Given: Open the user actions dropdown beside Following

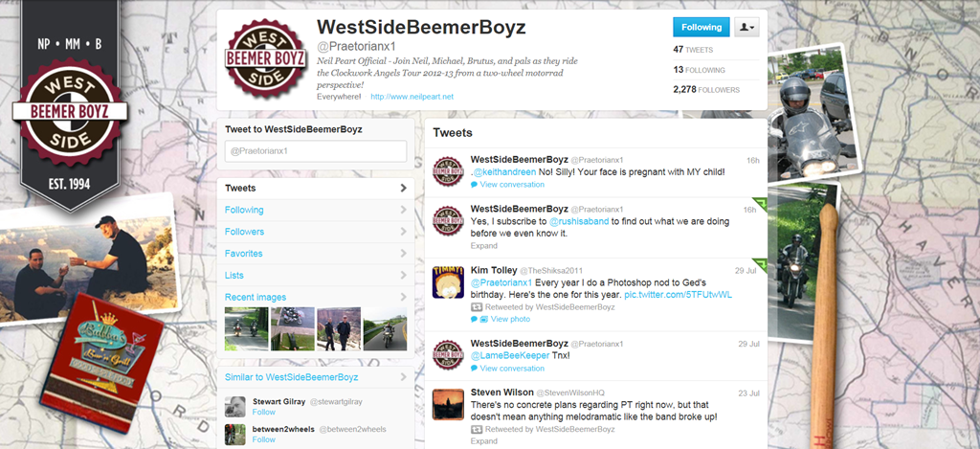Looking at the screenshot, I should [x=746, y=28].
